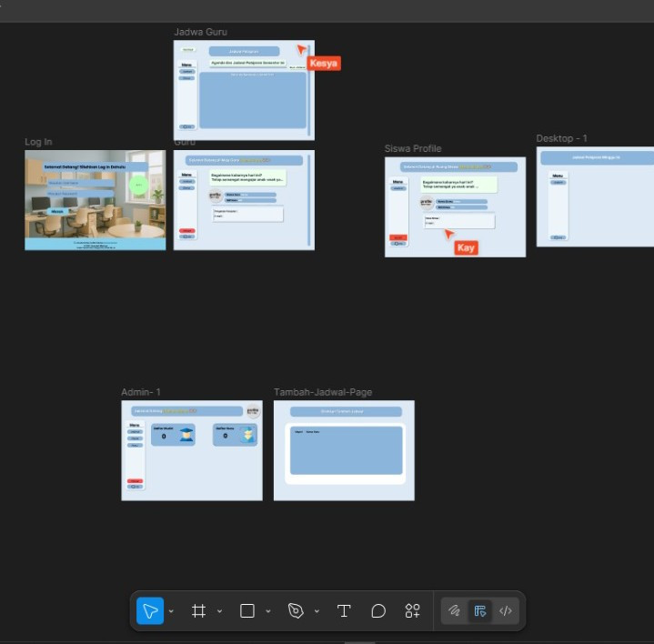Open the shape tools dropdown arrow
This screenshot has height=644, width=654.
point(267,611)
